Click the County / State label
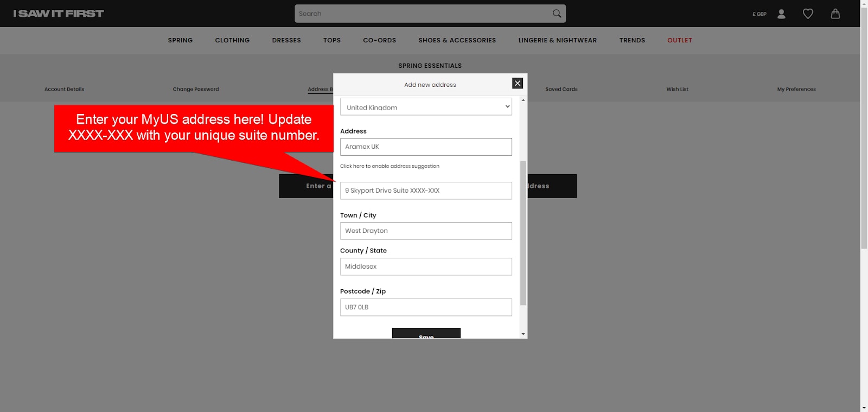 [x=363, y=251]
